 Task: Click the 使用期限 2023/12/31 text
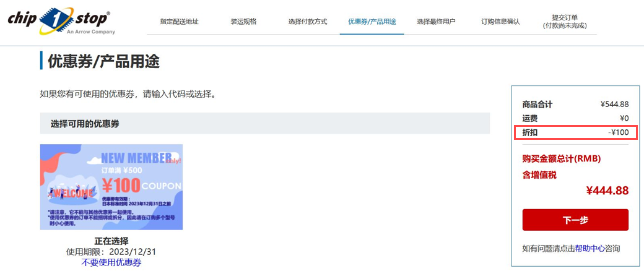(x=111, y=252)
